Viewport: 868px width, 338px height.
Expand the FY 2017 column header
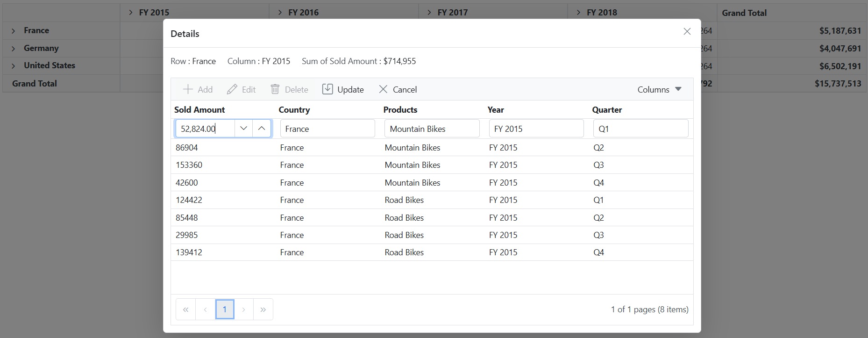(429, 13)
